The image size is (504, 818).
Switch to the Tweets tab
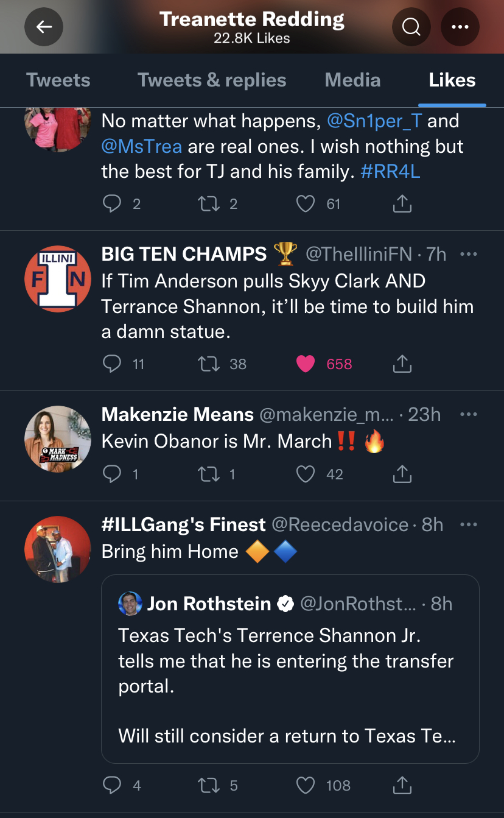point(58,80)
